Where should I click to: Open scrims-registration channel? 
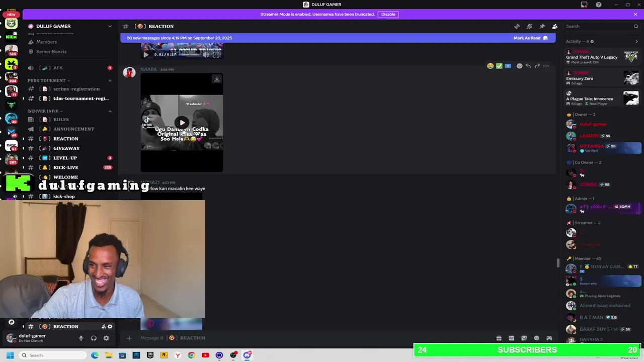coord(76,89)
